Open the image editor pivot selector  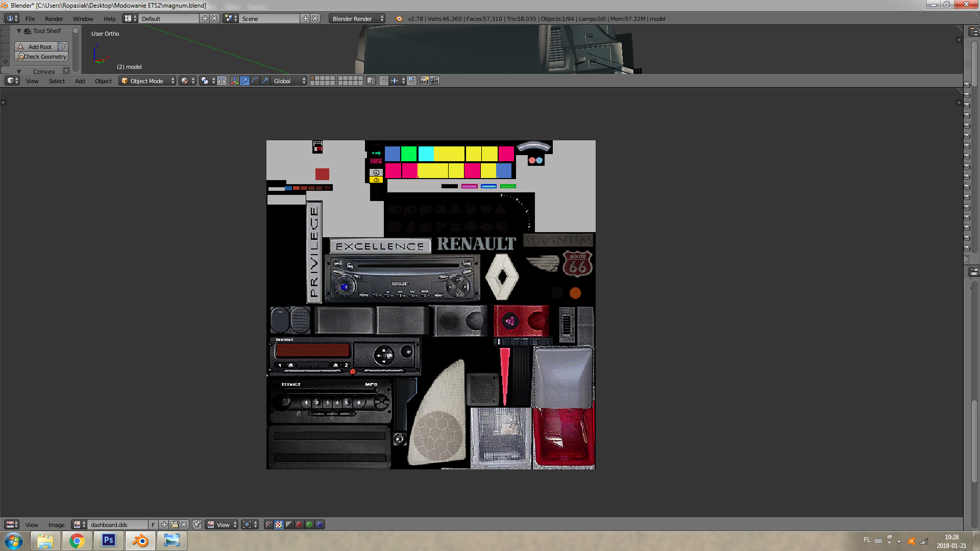point(250,525)
